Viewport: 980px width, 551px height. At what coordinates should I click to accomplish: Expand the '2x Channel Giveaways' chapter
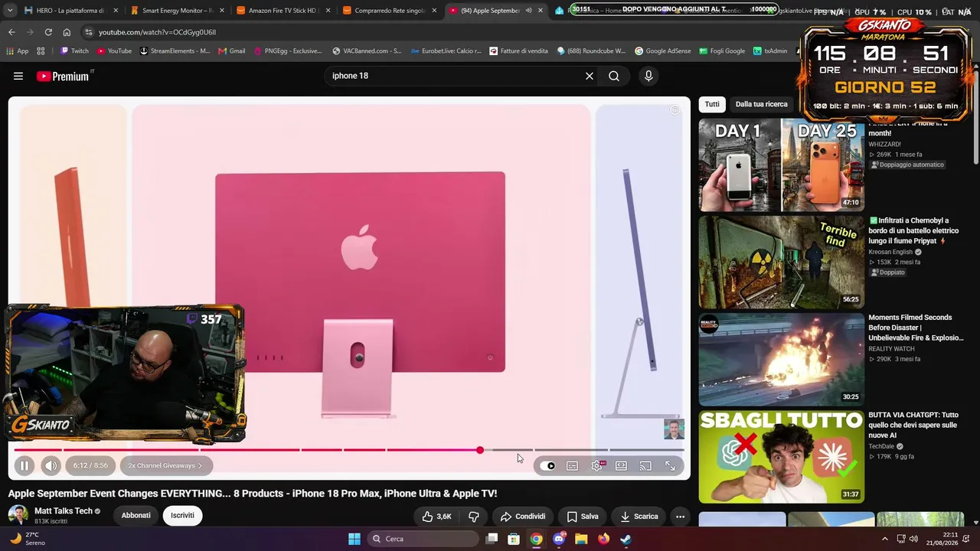[x=165, y=465]
